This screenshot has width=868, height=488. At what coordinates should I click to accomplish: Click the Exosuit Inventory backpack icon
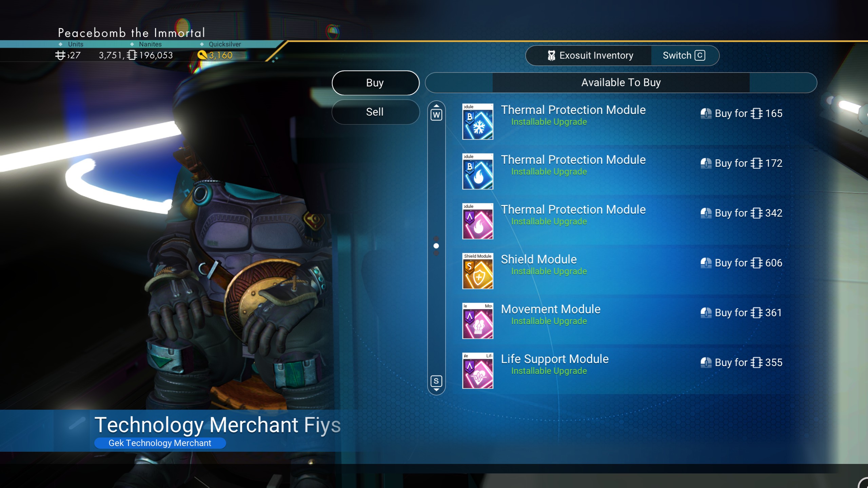[x=551, y=56]
